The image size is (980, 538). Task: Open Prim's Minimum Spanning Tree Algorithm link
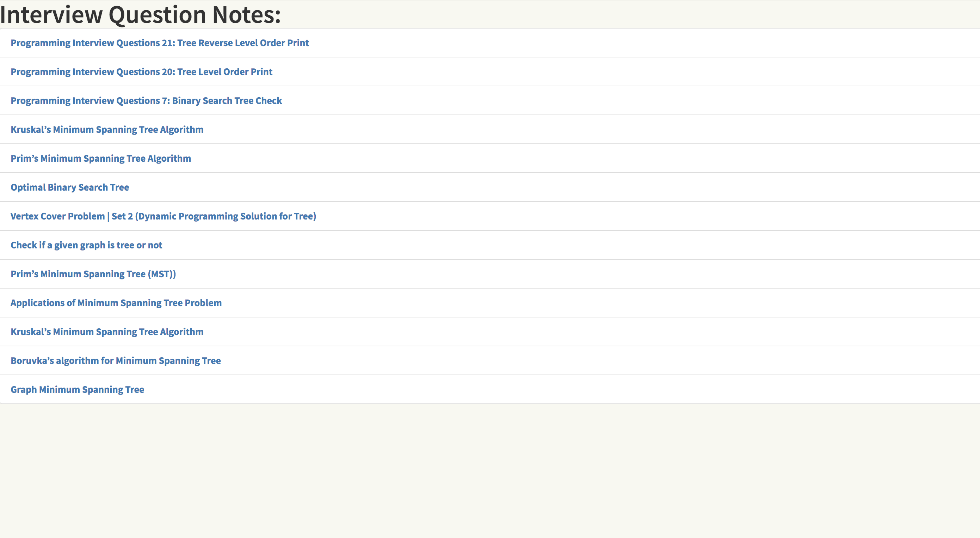click(101, 159)
